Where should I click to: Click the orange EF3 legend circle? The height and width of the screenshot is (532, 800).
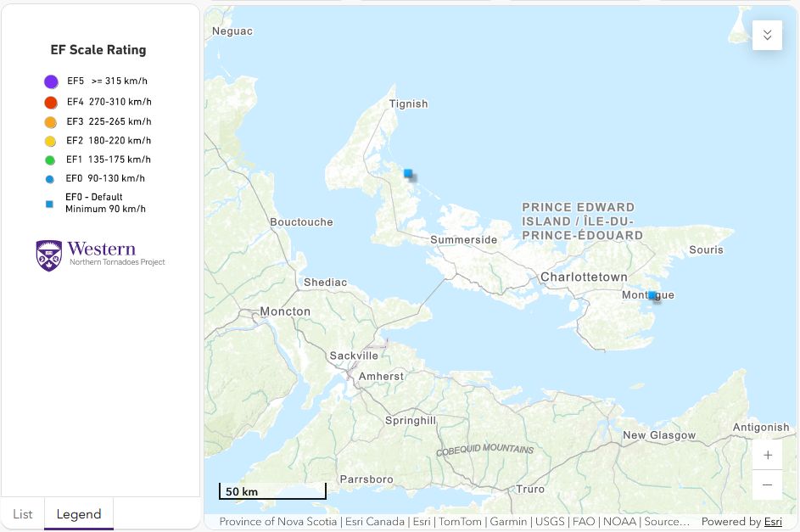pos(51,122)
